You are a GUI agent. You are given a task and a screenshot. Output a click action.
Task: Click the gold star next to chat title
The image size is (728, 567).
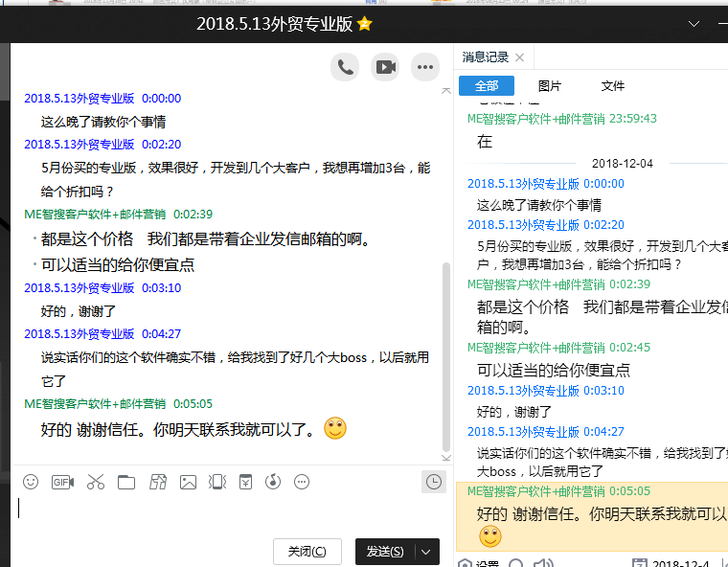pos(364,24)
